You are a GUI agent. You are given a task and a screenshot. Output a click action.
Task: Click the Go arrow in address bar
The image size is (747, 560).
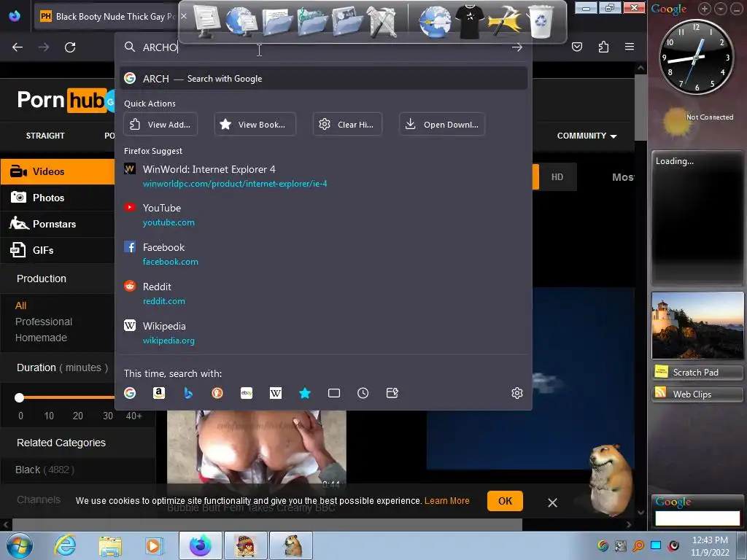click(x=517, y=47)
